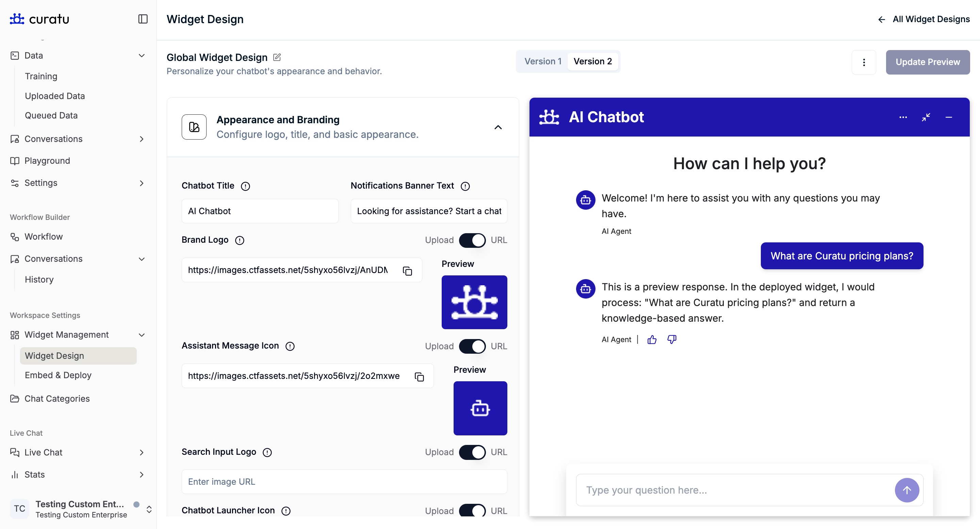Viewport: 980px width, 529px height.
Task: Open the three-dot options menu near Update Preview
Action: (x=864, y=62)
